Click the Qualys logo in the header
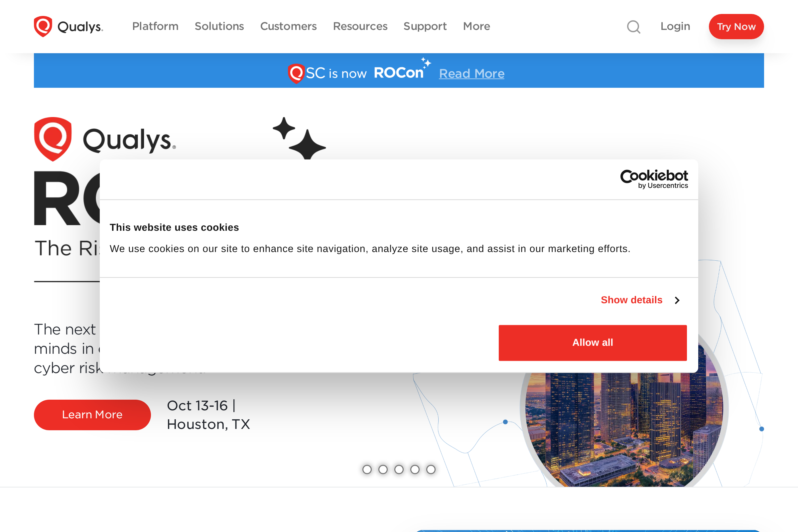 [x=68, y=27]
